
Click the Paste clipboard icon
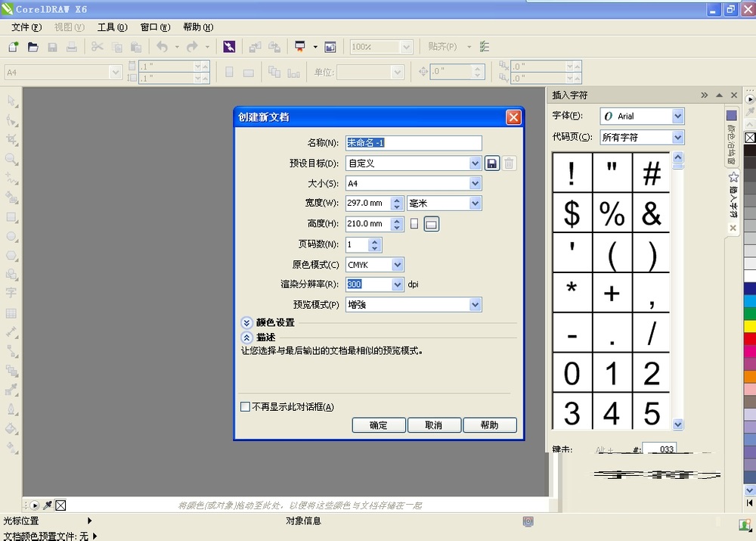tap(136, 47)
